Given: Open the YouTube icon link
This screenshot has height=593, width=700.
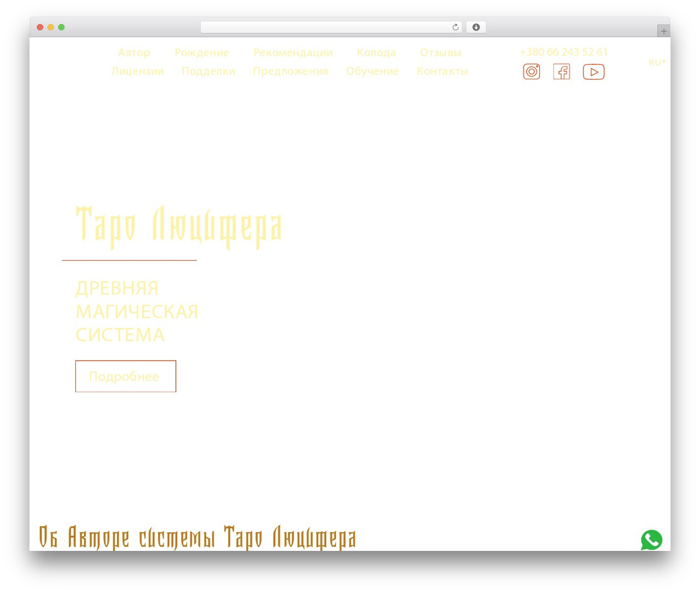Looking at the screenshot, I should (593, 72).
